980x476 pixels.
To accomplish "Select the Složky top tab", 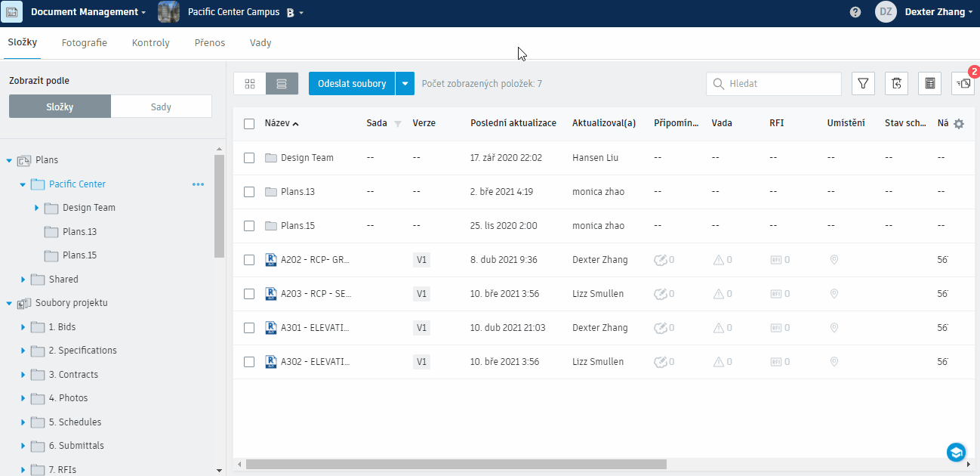I will pyautogui.click(x=23, y=43).
